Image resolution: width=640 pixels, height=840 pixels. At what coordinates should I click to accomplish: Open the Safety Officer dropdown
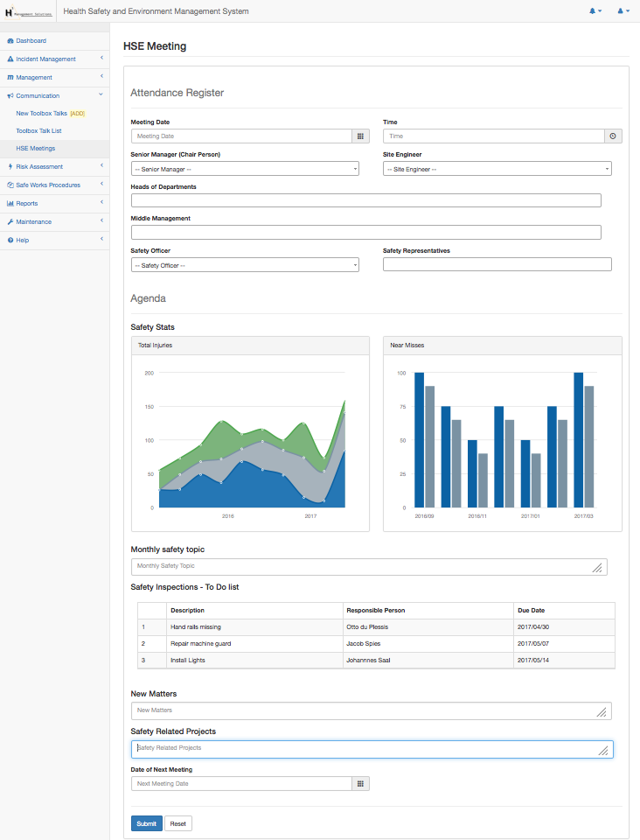click(x=245, y=265)
